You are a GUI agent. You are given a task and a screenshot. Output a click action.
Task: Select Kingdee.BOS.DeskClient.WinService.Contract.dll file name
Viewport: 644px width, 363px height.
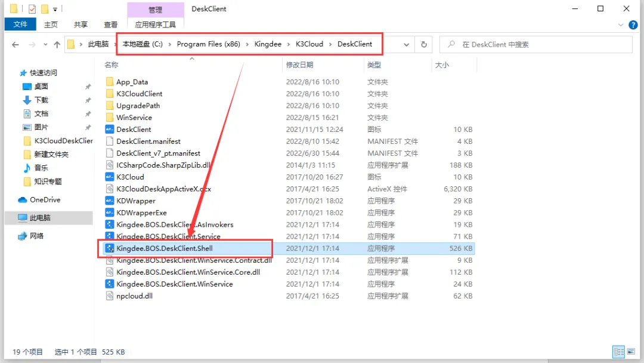pyautogui.click(x=194, y=260)
